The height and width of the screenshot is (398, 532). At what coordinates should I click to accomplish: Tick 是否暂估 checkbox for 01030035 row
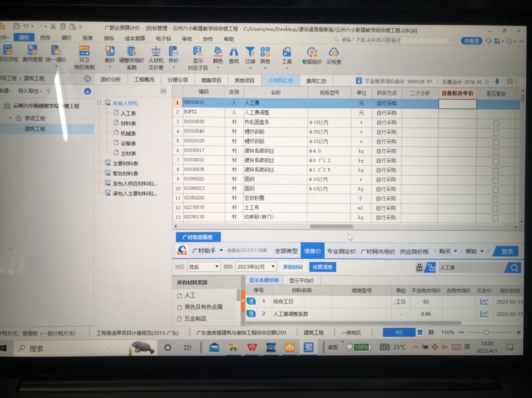(x=495, y=171)
